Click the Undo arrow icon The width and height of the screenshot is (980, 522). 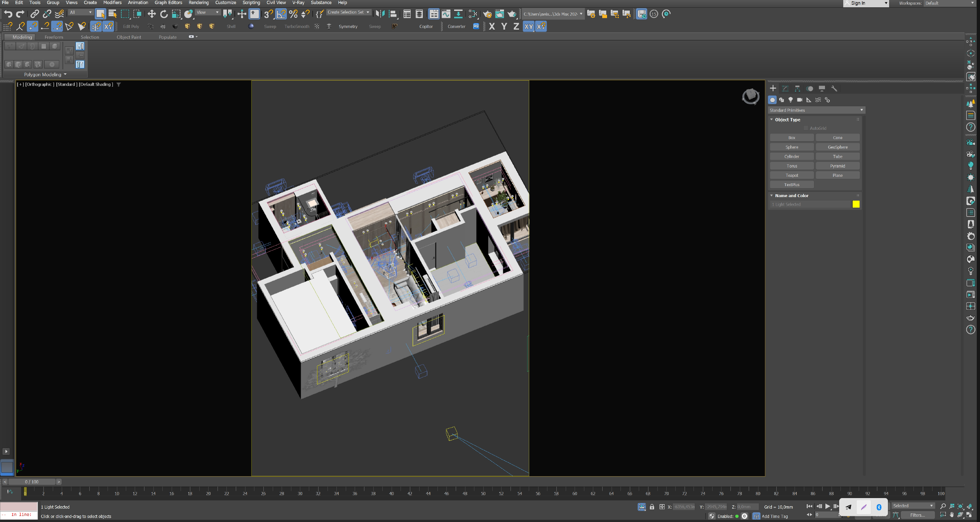pyautogui.click(x=8, y=14)
